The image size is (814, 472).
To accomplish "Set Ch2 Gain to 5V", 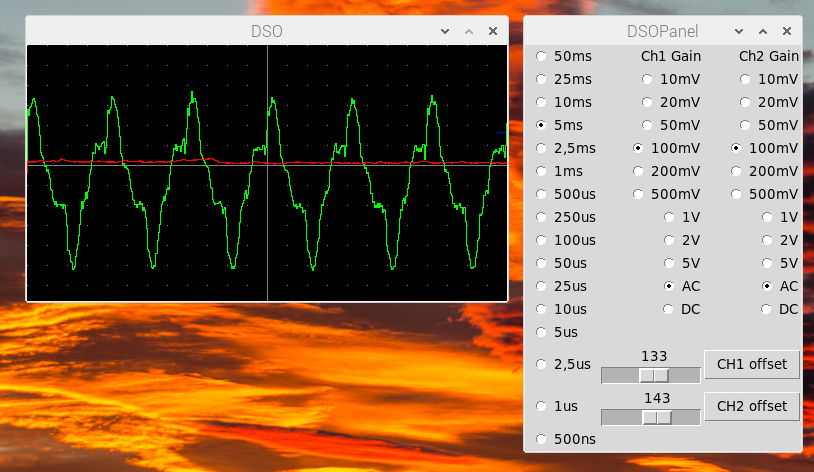I will click(780, 263).
